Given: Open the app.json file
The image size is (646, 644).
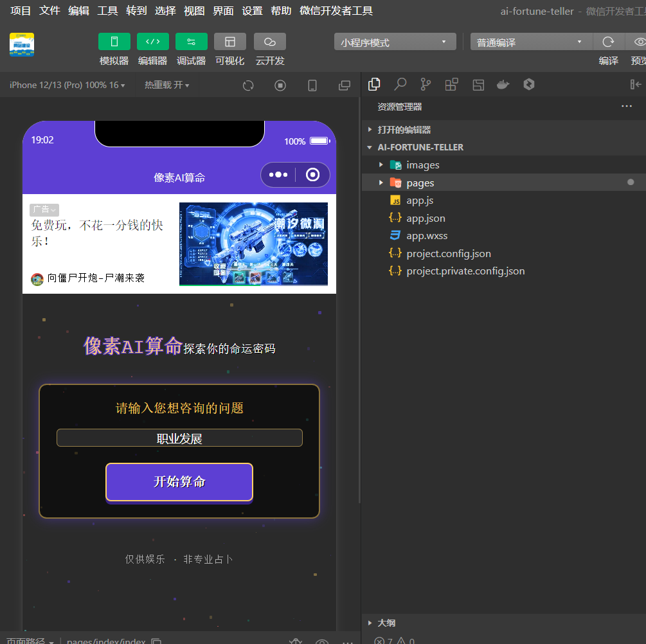Looking at the screenshot, I should [x=503, y=218].
